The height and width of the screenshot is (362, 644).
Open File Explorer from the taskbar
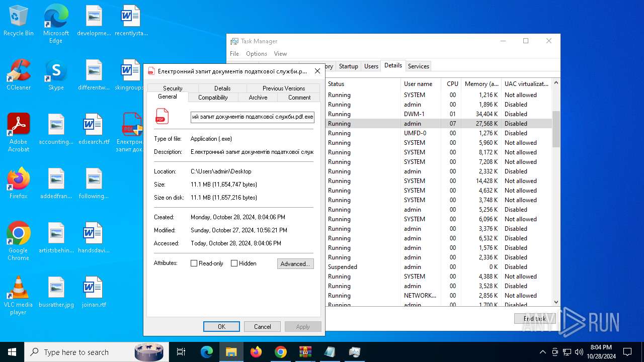click(231, 352)
